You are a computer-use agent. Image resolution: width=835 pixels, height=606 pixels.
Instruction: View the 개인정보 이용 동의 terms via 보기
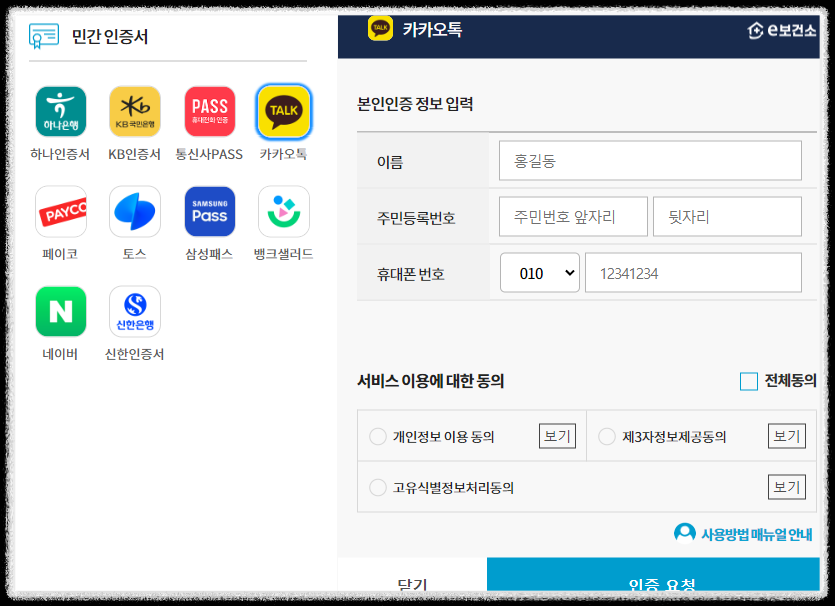coord(557,436)
